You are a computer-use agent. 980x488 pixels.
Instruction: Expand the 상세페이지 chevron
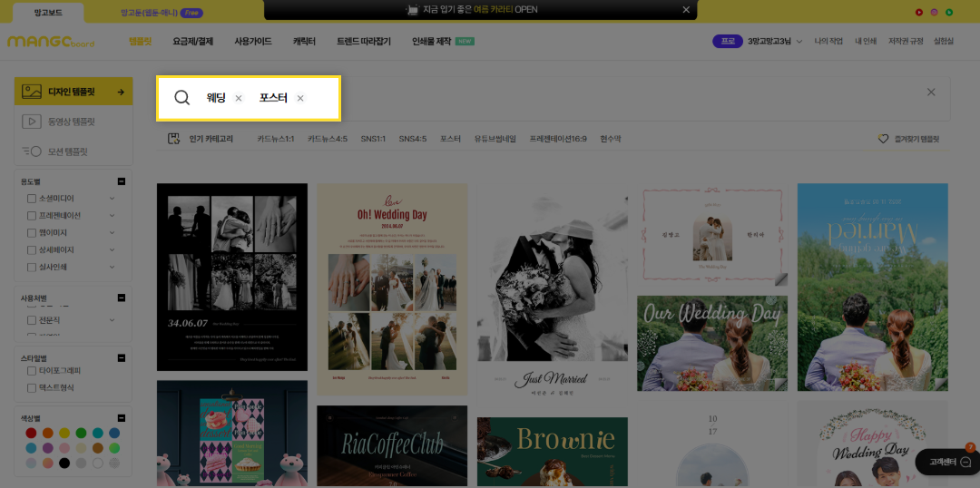point(112,250)
